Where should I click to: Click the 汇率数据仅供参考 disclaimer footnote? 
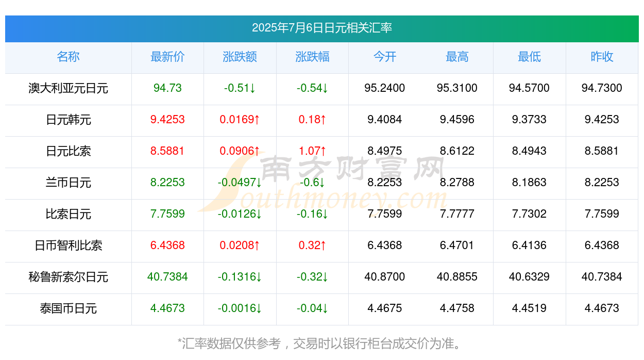point(322,343)
